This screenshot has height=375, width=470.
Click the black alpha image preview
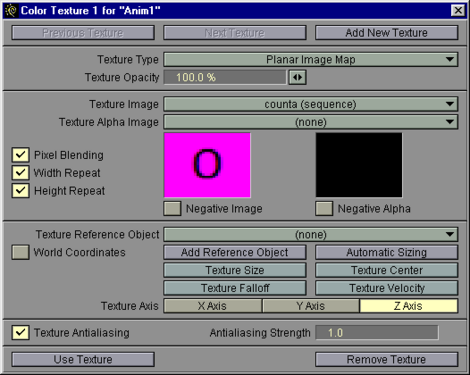tap(359, 165)
